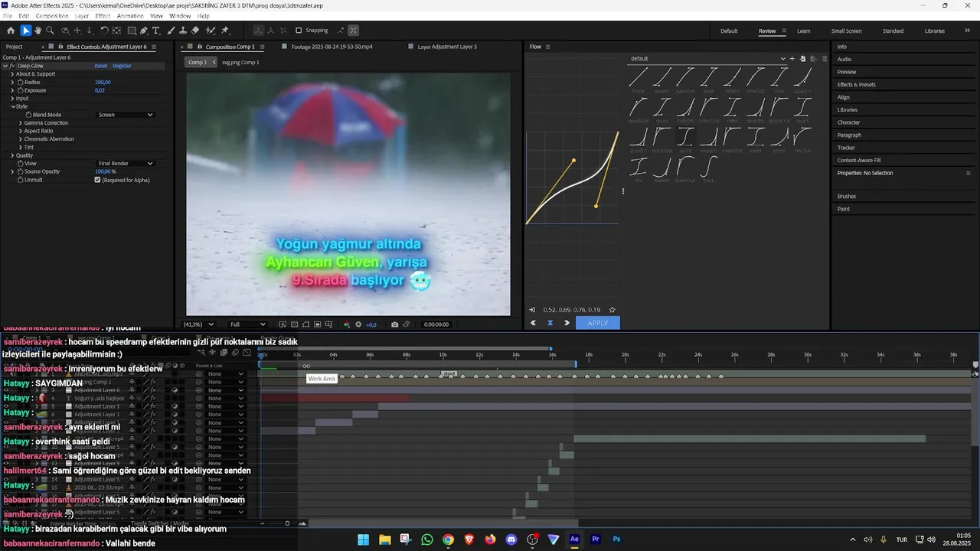
Task: Select the Clone Stamp tool
Action: [x=183, y=31]
